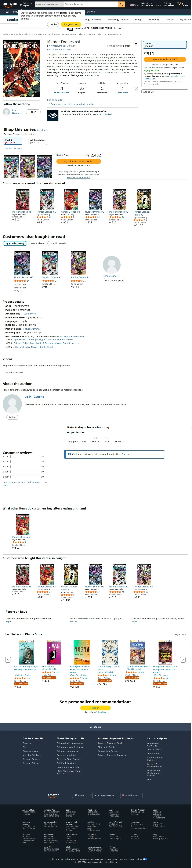Dismiss the delivery address popup
Screen dimensions: 192x868
click(53, 24)
